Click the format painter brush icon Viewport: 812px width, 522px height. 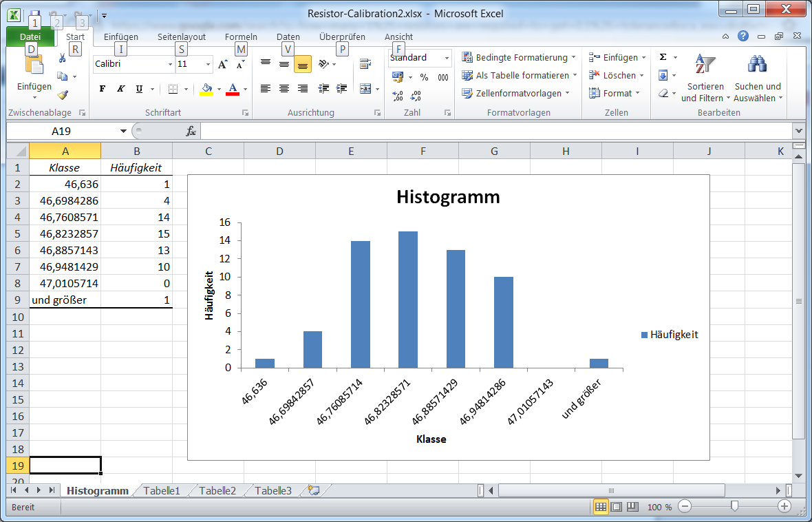click(63, 95)
